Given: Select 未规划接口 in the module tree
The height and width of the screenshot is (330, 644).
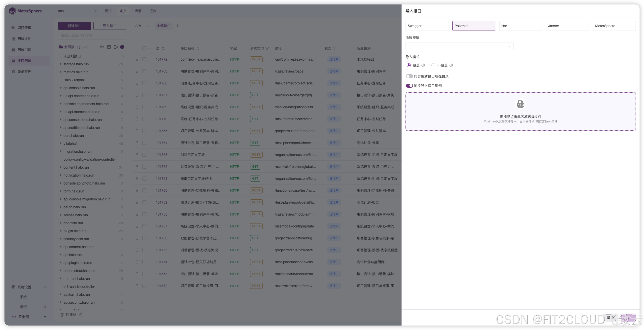Looking at the screenshot, I should pos(72,56).
